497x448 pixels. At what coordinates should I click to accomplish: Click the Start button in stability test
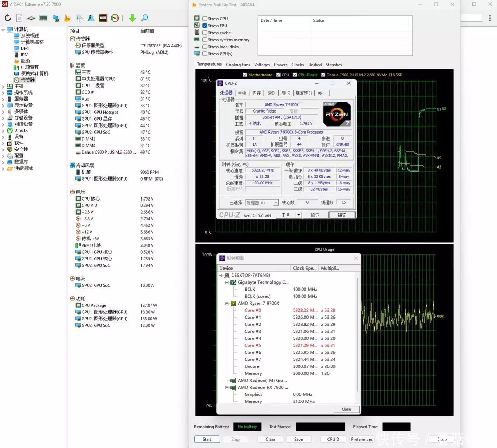pyautogui.click(x=207, y=439)
